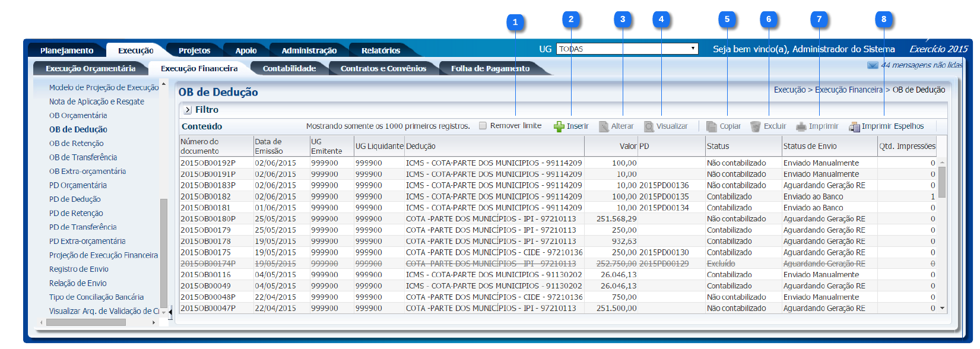
Task: Switch to the Planejamento tab
Action: (x=66, y=50)
